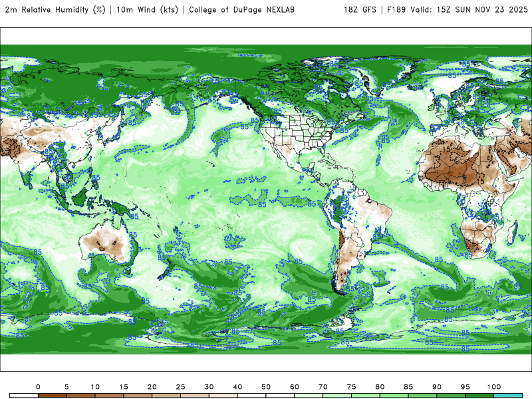Click the 'F189 Valid: 15Z SUN NOV 23 2025' text
Screen dimensions: 532x399
pos(458,10)
